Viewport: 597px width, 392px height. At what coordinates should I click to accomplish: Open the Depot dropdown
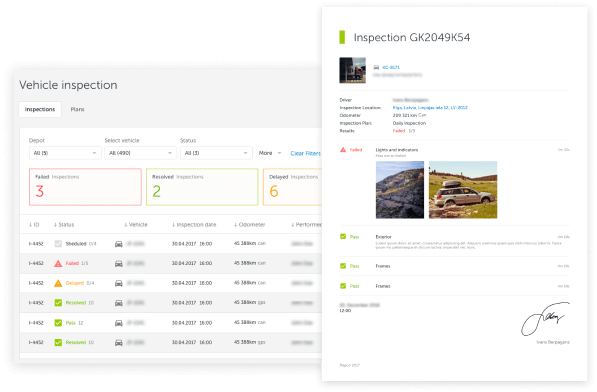(x=65, y=153)
